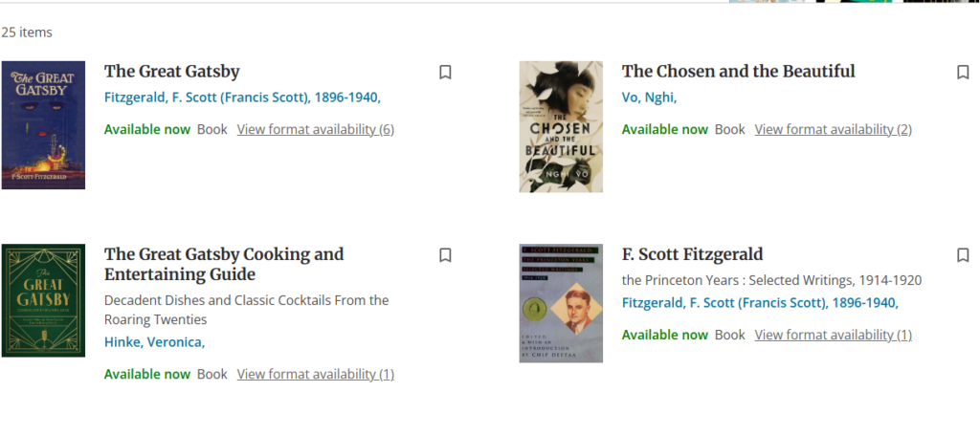Expand format availability for Princeton Years book
980x435 pixels.
click(x=833, y=335)
